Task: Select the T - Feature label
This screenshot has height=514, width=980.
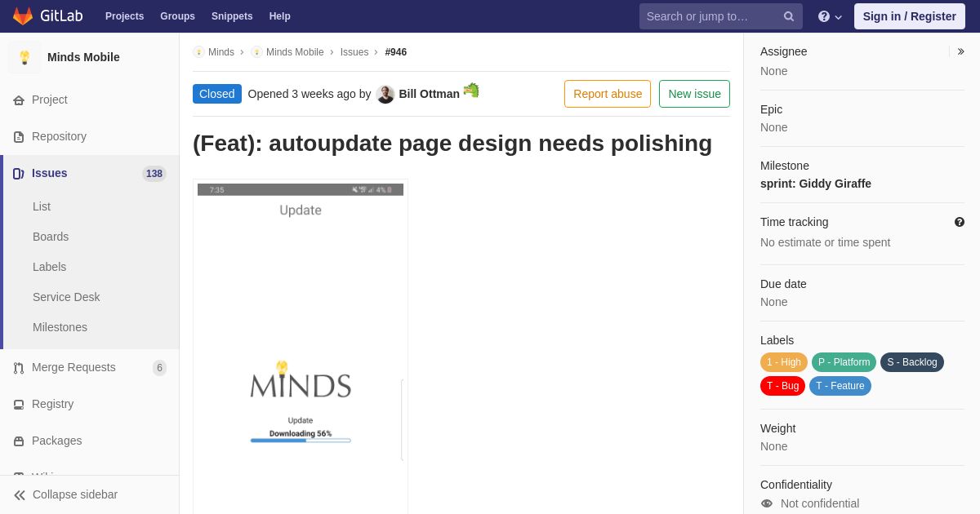Action: click(x=840, y=386)
